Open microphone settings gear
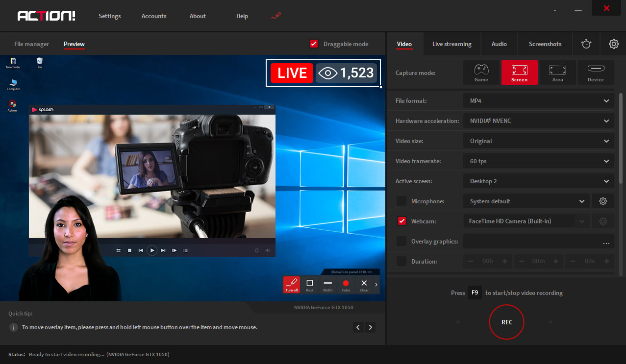The image size is (626, 364). click(x=602, y=201)
